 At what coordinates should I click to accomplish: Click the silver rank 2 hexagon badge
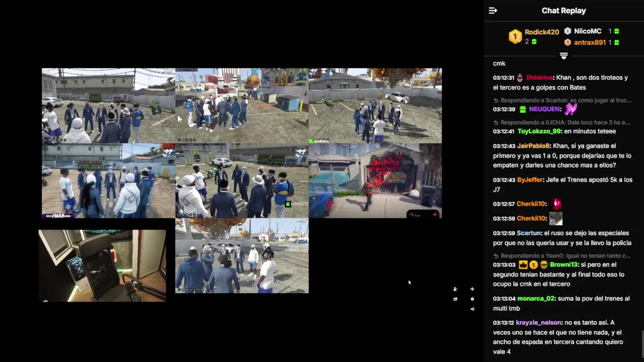tap(568, 31)
